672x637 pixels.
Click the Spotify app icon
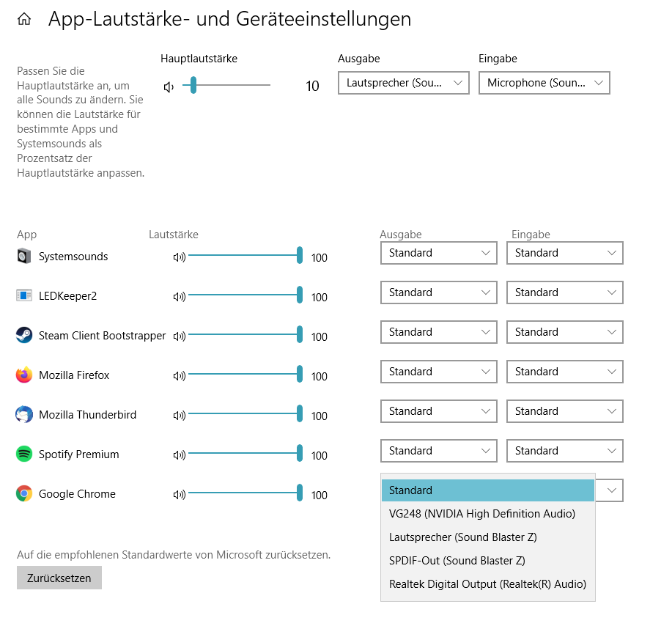[x=24, y=454]
